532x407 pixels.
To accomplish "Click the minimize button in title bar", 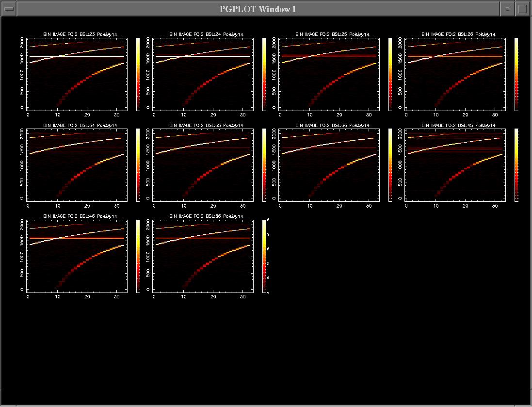I will 507,9.
